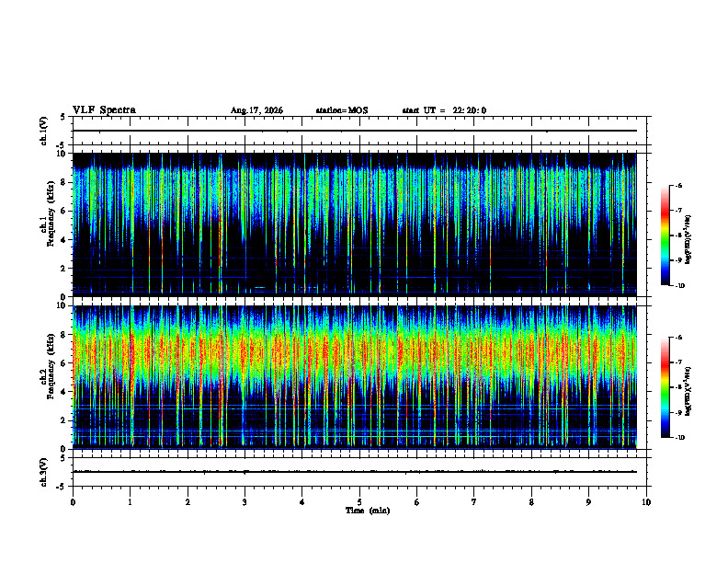728x563 pixels.
Task: Click the "-6" tick on ch.1 color bar
Action: [678, 185]
